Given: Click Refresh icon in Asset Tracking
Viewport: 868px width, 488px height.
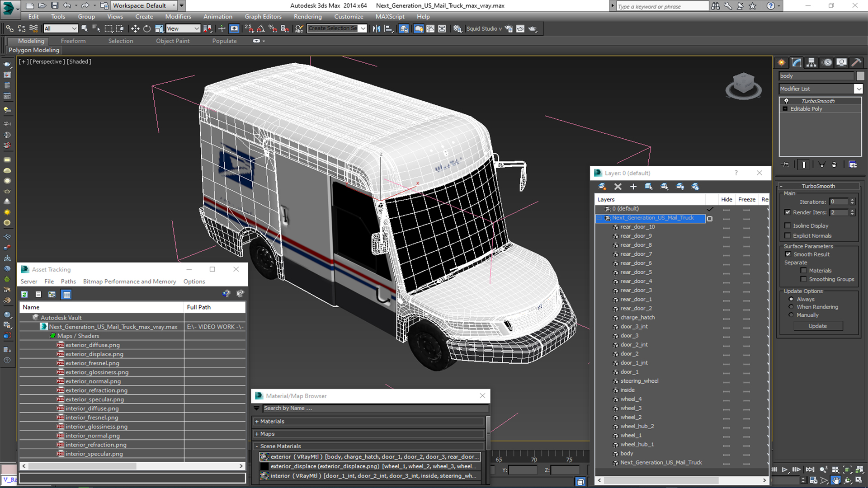Looking at the screenshot, I should (24, 295).
